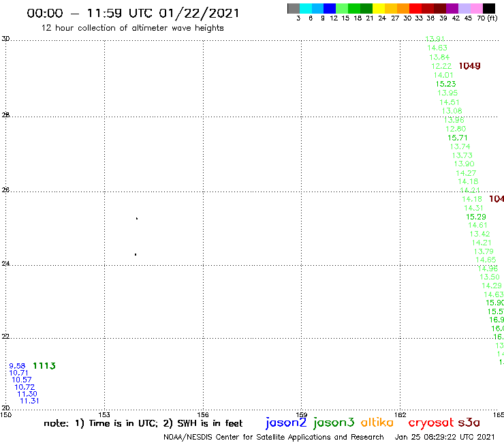Select the 's3a' satellite label
The image size is (504, 443).
coord(469,423)
